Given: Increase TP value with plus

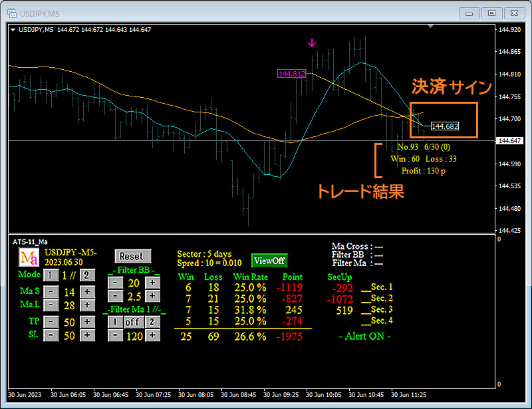Looking at the screenshot, I should pyautogui.click(x=87, y=321).
